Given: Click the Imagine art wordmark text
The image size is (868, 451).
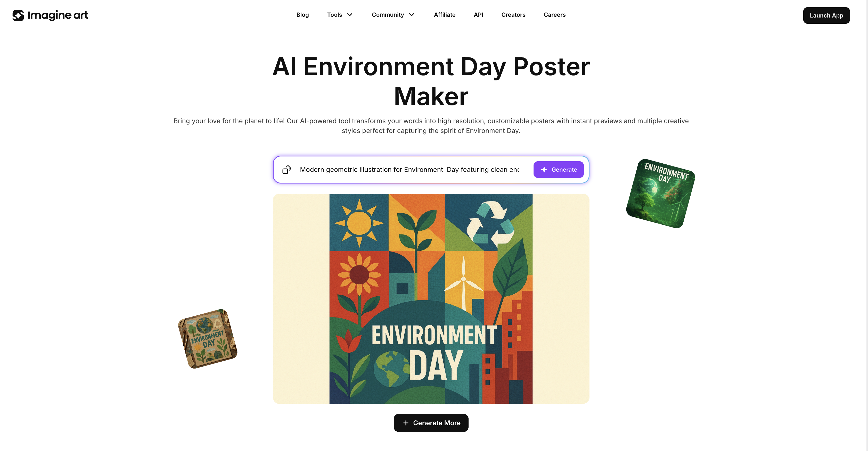Looking at the screenshot, I should tap(58, 15).
